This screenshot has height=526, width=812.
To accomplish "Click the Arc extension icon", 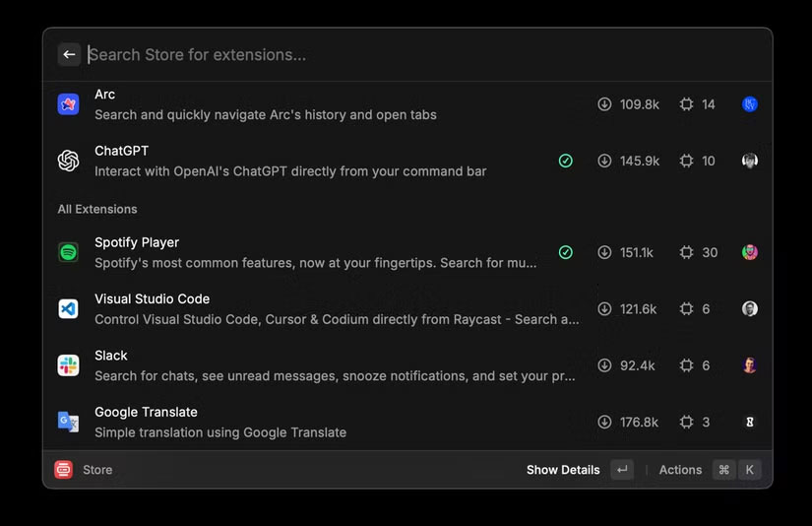I will pos(68,104).
